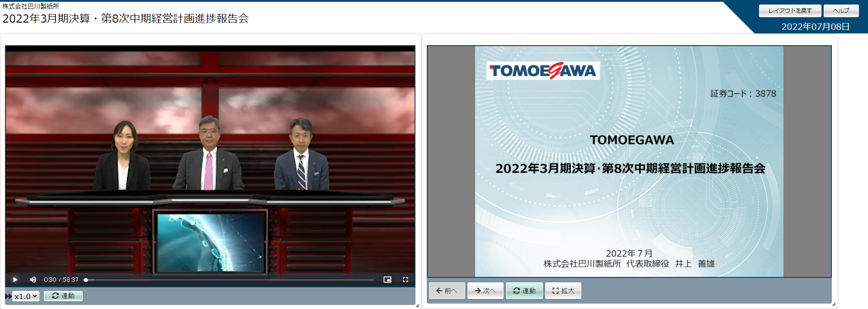Viewport: 868px width, 309px height.
Task: Click the 連動 sync button under video
Action: [x=63, y=296]
